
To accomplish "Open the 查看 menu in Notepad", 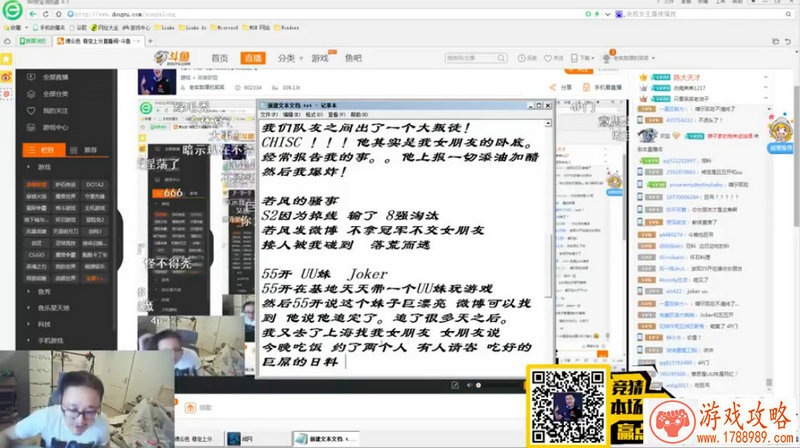I will [336, 115].
